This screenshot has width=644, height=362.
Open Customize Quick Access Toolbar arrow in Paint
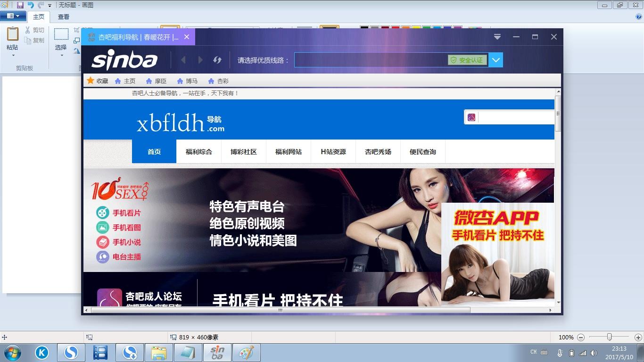coord(50,6)
